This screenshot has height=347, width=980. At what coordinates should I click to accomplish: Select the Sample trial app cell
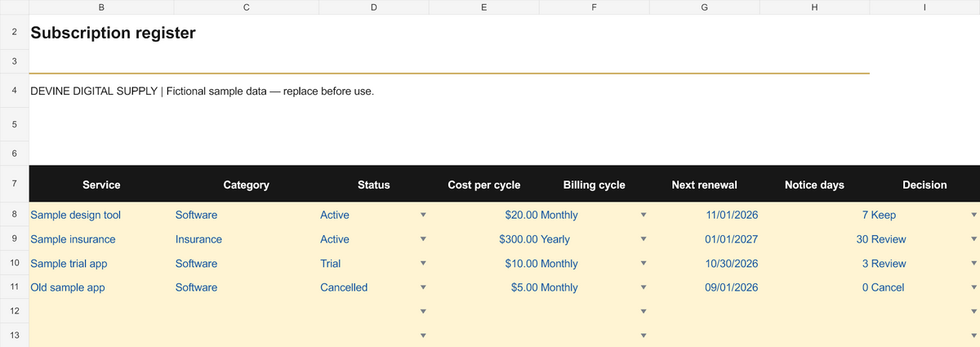click(101, 264)
